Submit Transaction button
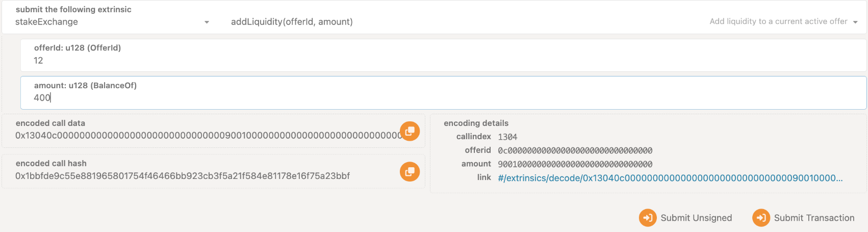This screenshot has width=868, height=232. pyautogui.click(x=804, y=218)
